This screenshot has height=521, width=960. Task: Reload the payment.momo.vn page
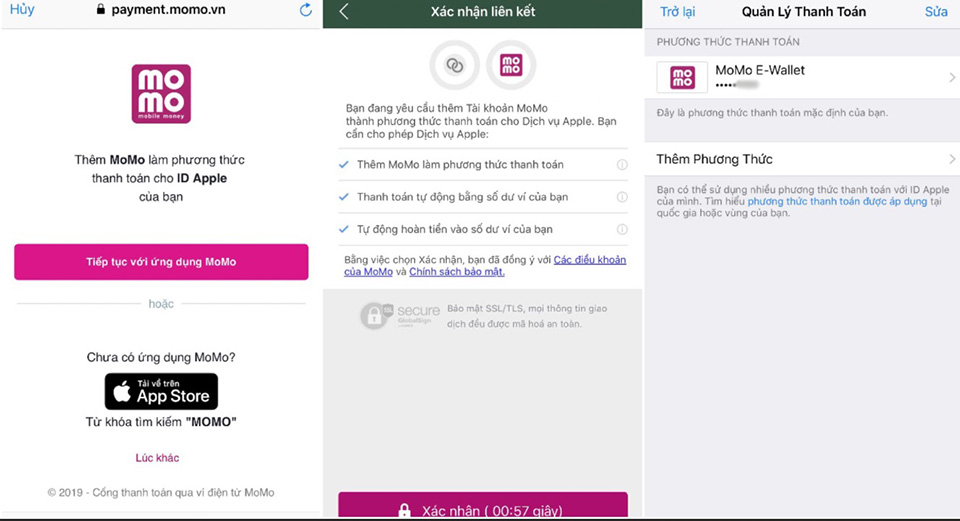coord(306,10)
